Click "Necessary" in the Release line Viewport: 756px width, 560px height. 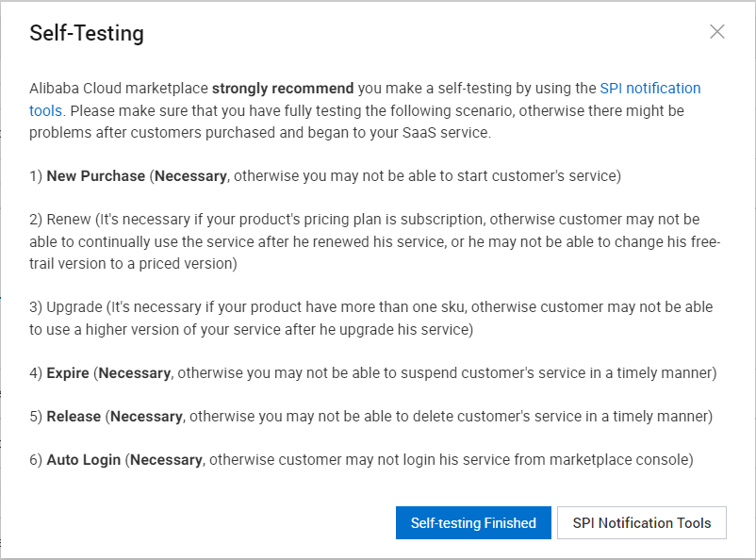[x=146, y=417]
